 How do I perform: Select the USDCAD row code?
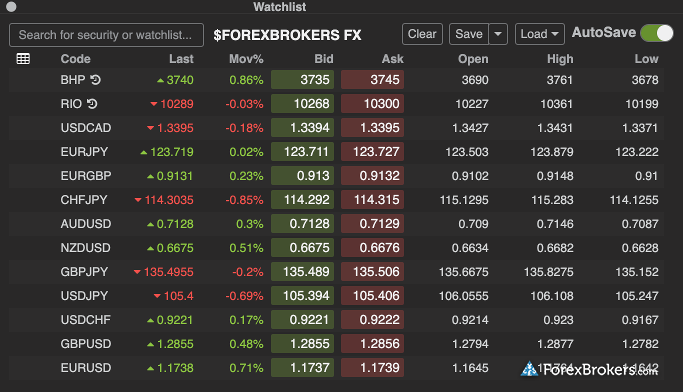86,128
